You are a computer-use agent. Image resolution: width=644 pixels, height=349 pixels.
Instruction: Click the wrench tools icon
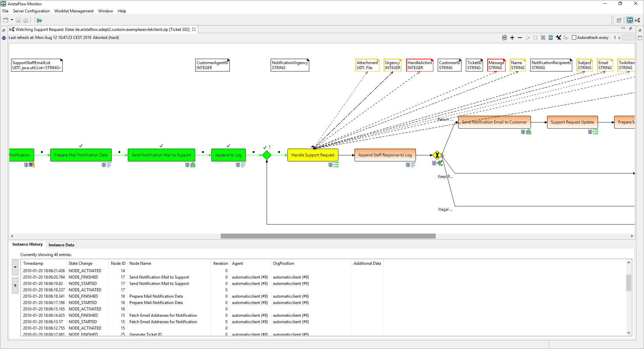(558, 38)
